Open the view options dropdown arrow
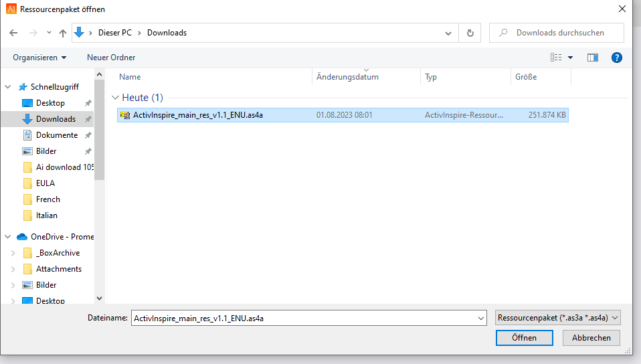 [571, 58]
